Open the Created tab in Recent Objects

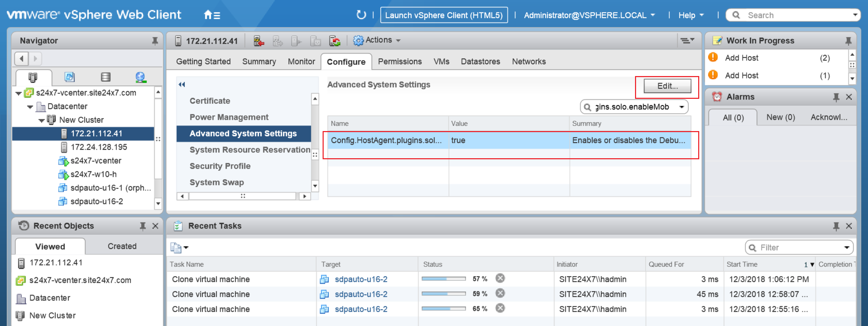click(122, 246)
